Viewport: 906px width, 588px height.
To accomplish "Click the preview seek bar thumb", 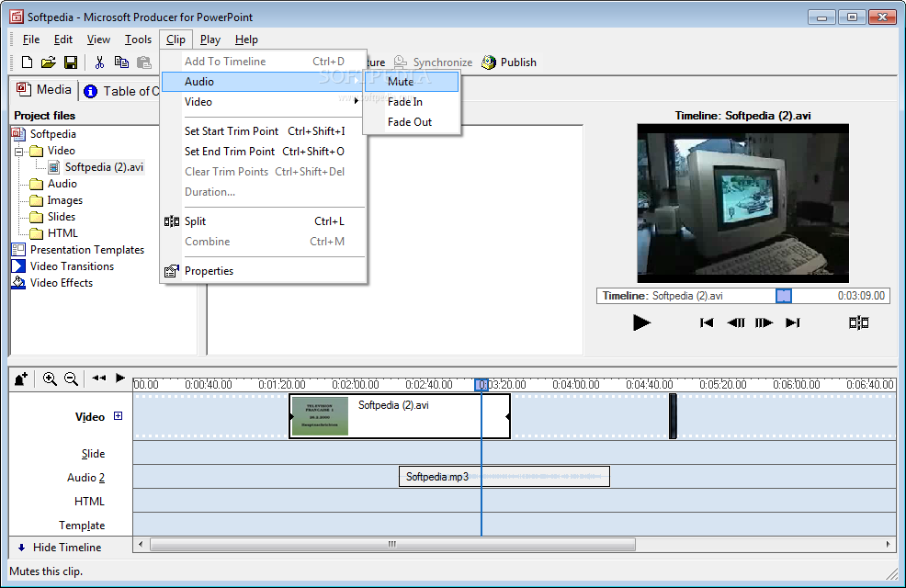I will 784,296.
